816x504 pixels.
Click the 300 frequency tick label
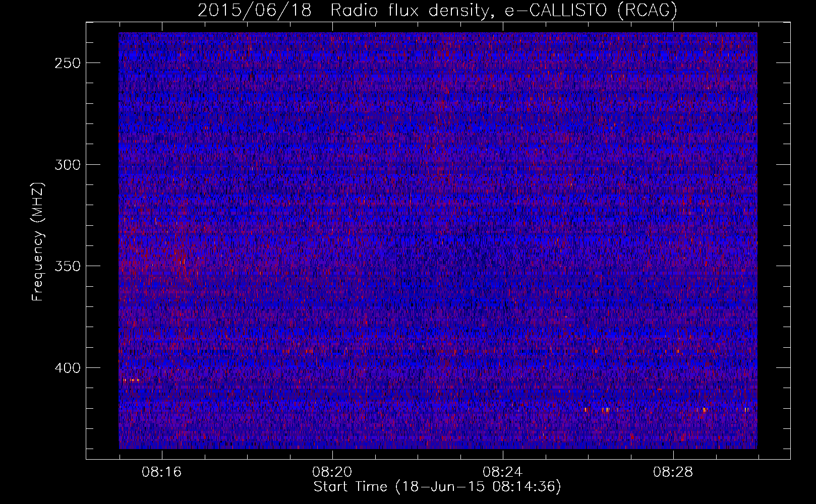[x=68, y=165]
